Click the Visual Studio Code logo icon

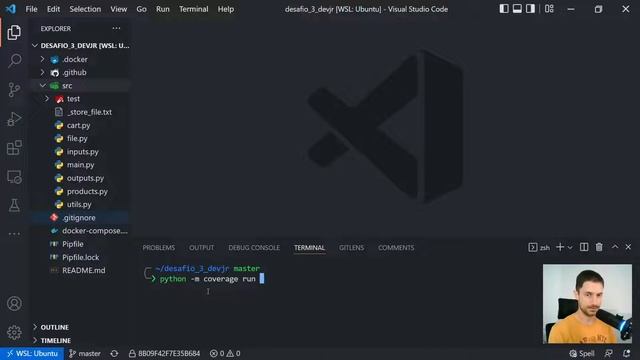(x=11, y=9)
